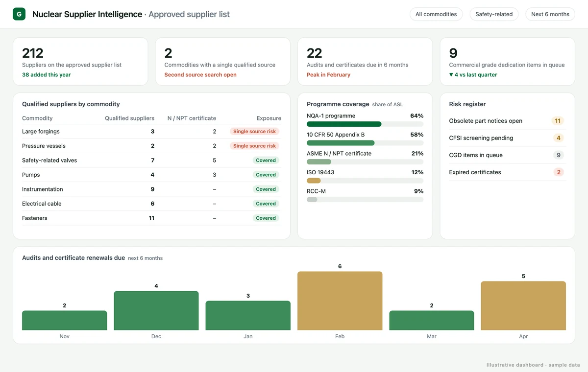Open the Next 6 months filter
The width and height of the screenshot is (588, 372).
550,14
